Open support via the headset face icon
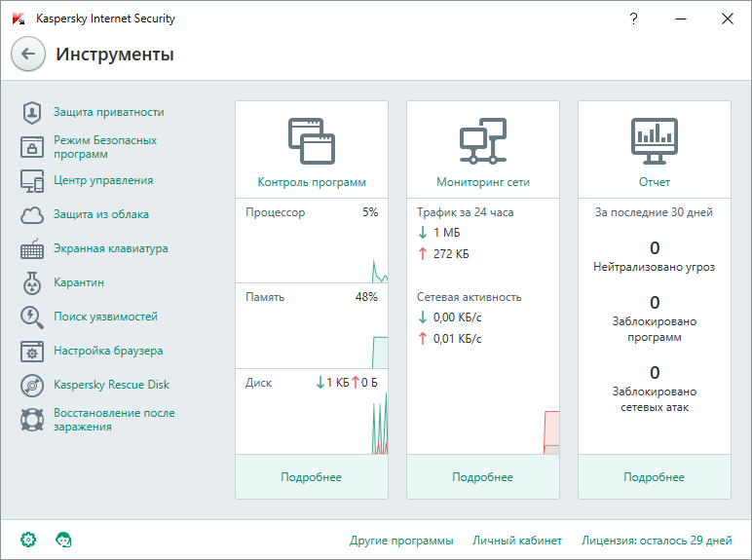 [x=63, y=540]
